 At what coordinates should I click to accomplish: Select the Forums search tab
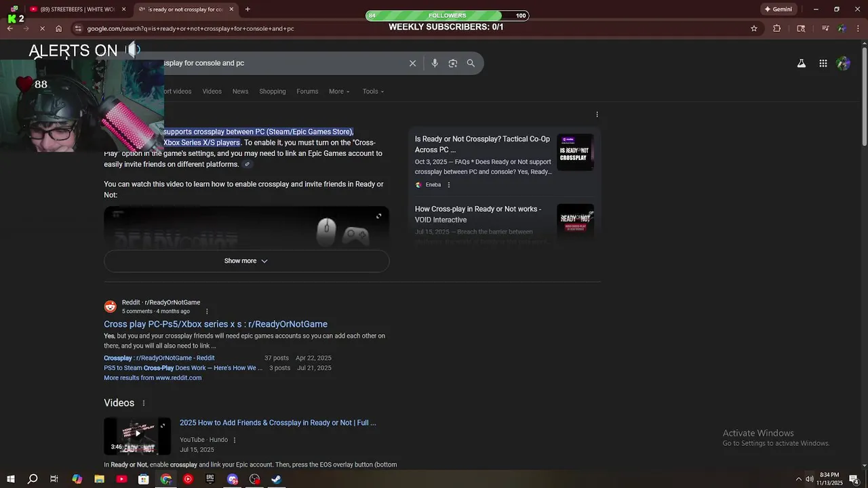click(x=307, y=91)
